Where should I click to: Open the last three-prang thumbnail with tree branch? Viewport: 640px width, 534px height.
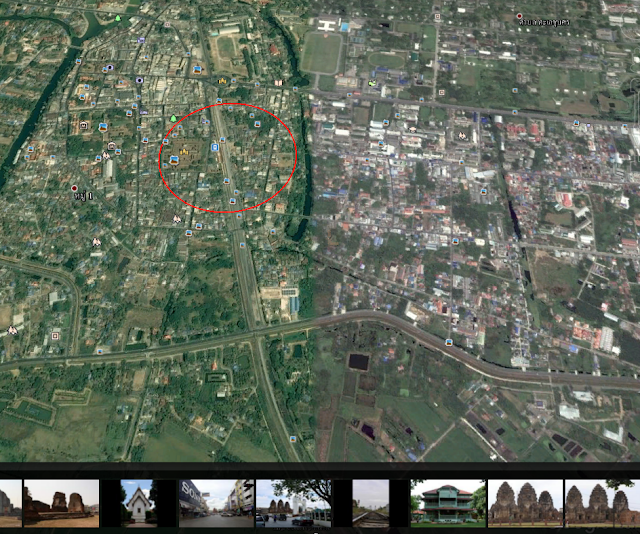602,503
